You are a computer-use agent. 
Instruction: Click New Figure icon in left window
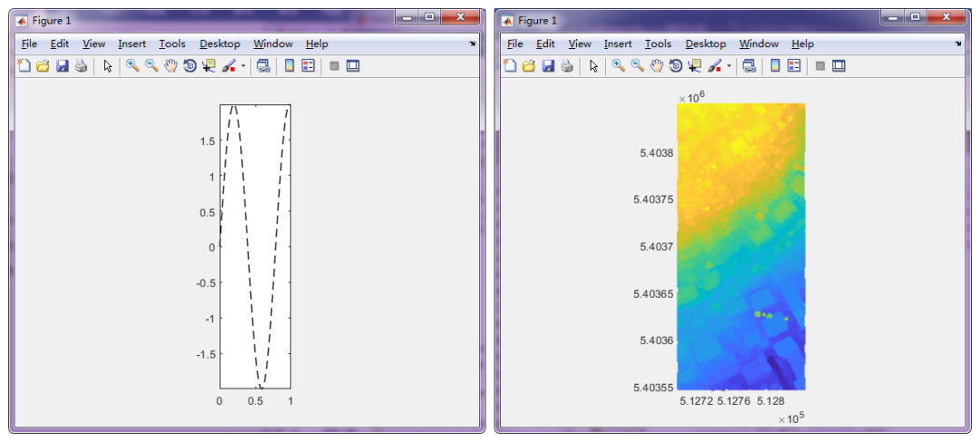[x=24, y=65]
